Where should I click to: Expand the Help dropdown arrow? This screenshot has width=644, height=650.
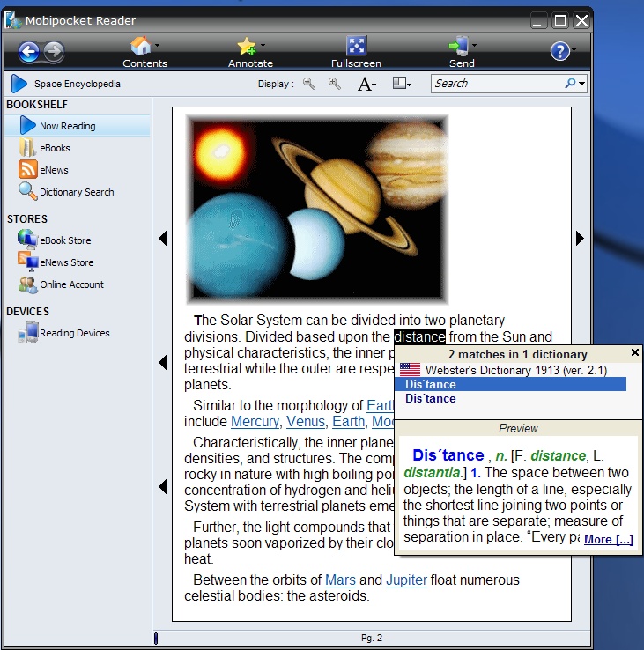coord(574,49)
